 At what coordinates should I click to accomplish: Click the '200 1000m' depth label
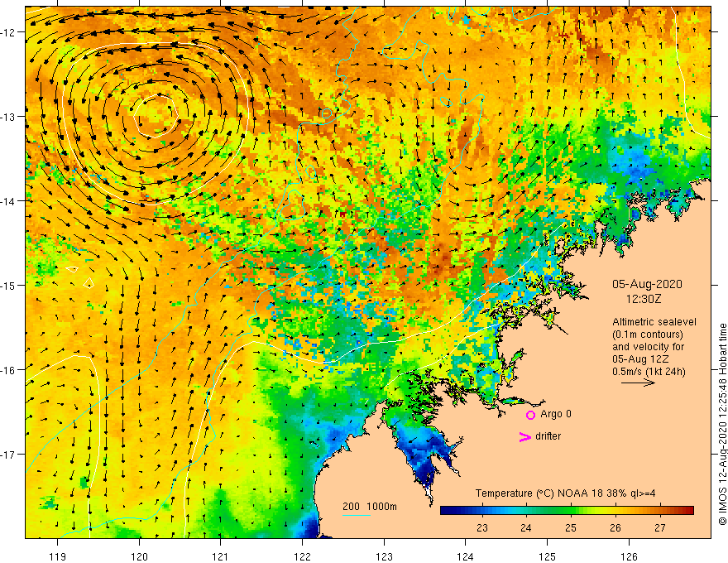click(370, 507)
